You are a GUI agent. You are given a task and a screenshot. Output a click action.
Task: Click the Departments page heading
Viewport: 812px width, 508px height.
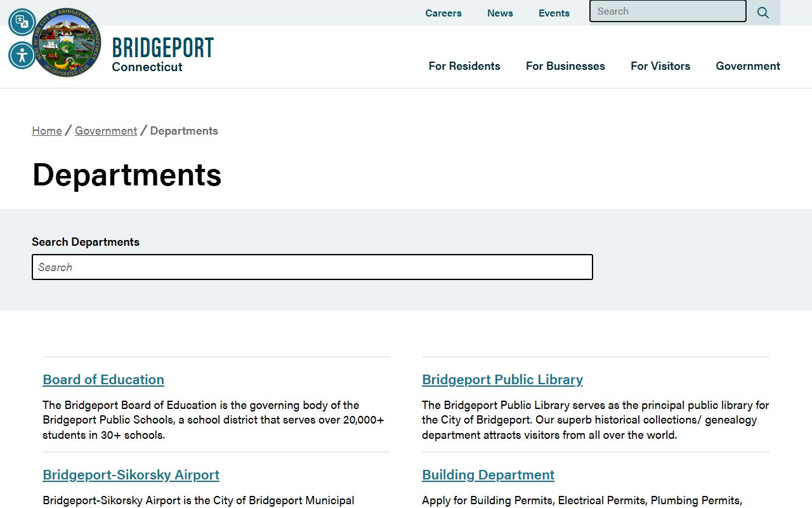click(x=127, y=174)
